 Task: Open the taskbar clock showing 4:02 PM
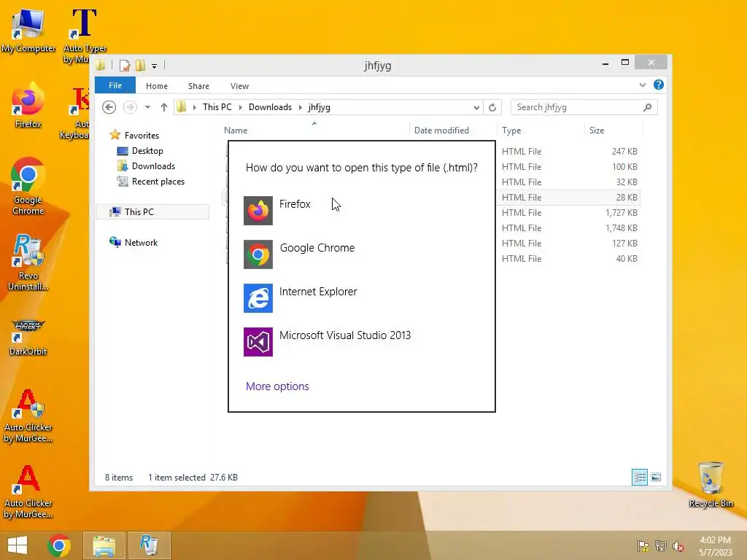[x=715, y=546]
